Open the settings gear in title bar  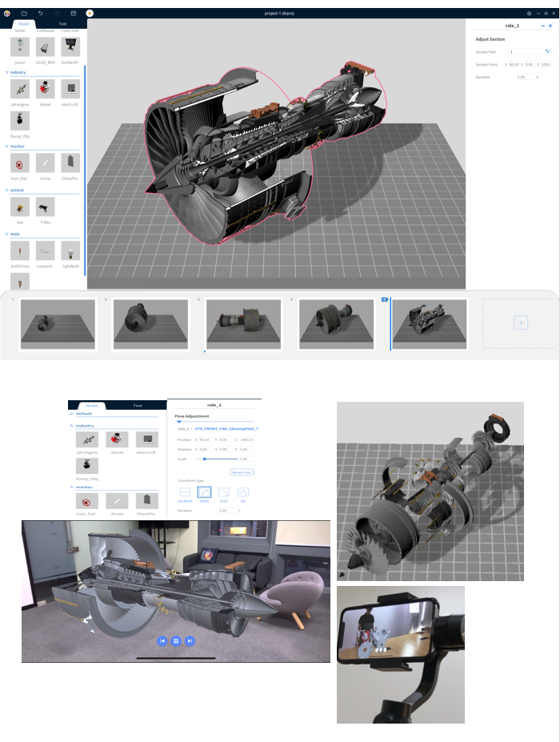[529, 14]
